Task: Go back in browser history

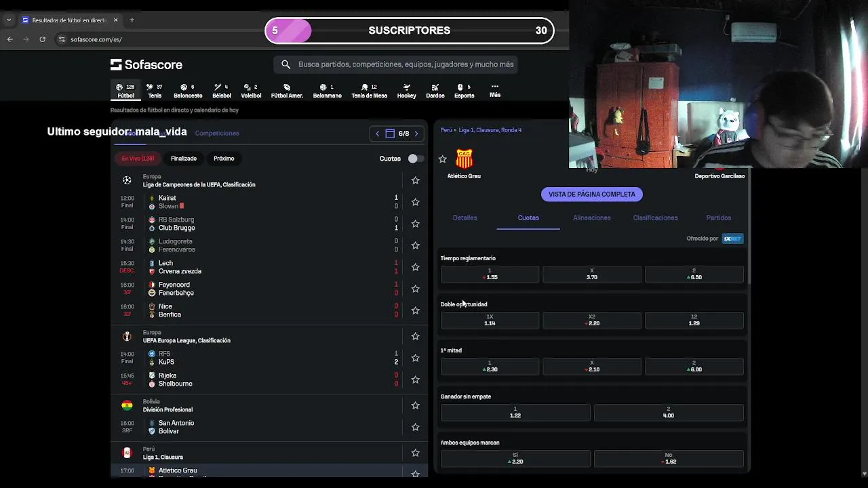Action: pos(9,39)
